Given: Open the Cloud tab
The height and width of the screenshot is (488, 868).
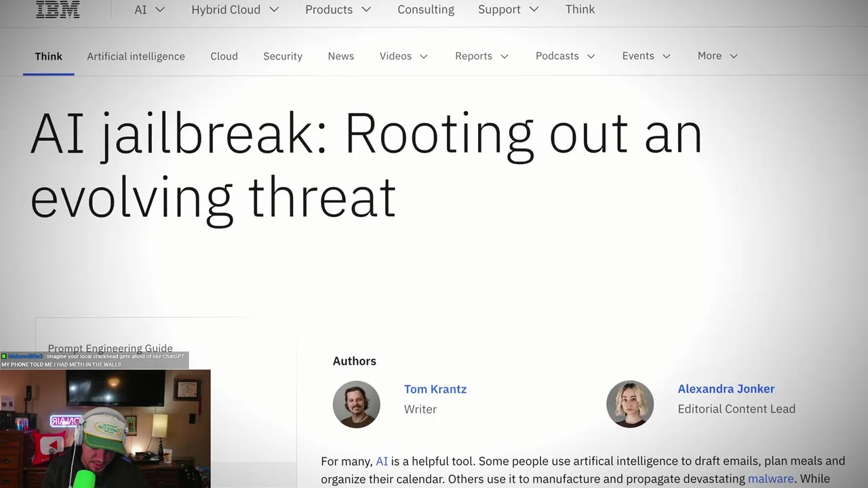Looking at the screenshot, I should click(224, 56).
